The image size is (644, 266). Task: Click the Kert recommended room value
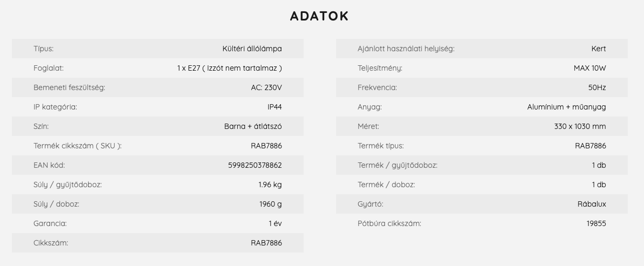click(599, 49)
